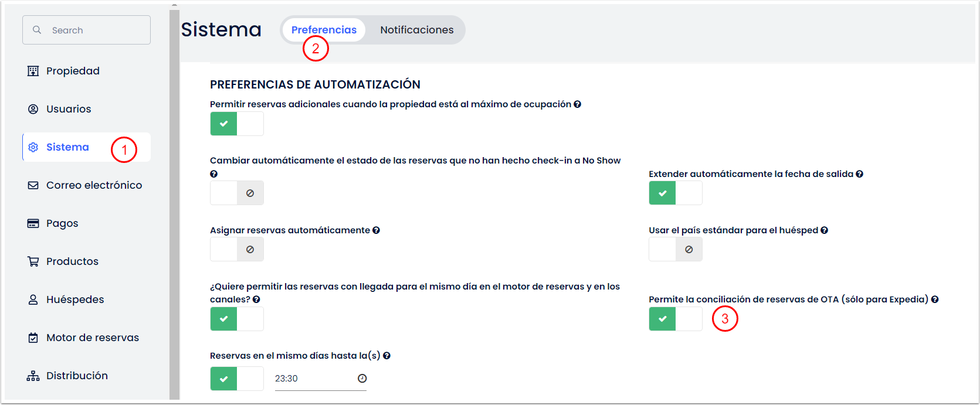Click the Propiedad building icon
This screenshot has width=980, height=405.
tap(33, 71)
